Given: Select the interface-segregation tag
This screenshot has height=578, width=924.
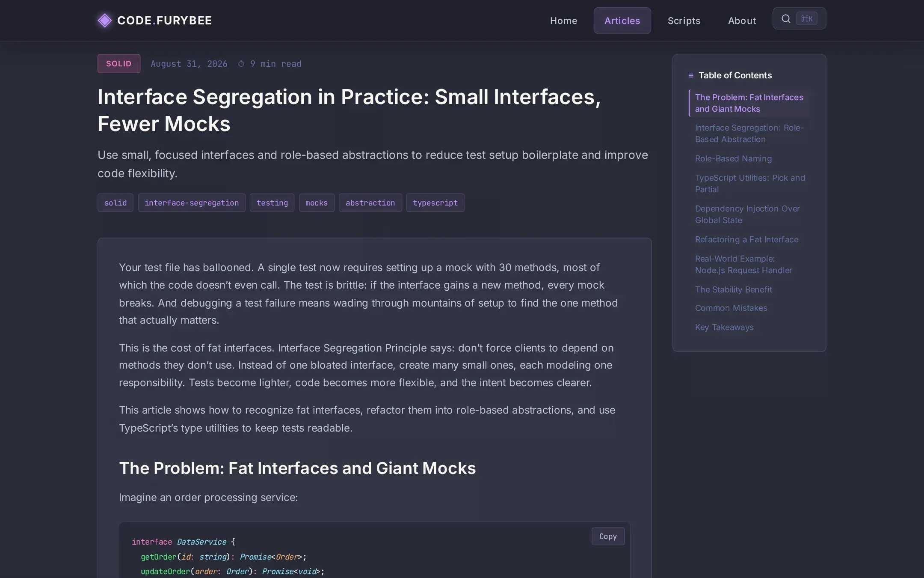Looking at the screenshot, I should (x=192, y=203).
